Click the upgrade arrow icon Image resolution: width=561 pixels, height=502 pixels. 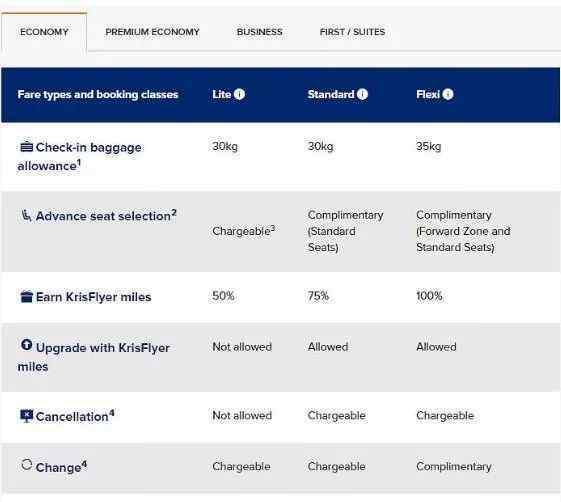click(26, 345)
